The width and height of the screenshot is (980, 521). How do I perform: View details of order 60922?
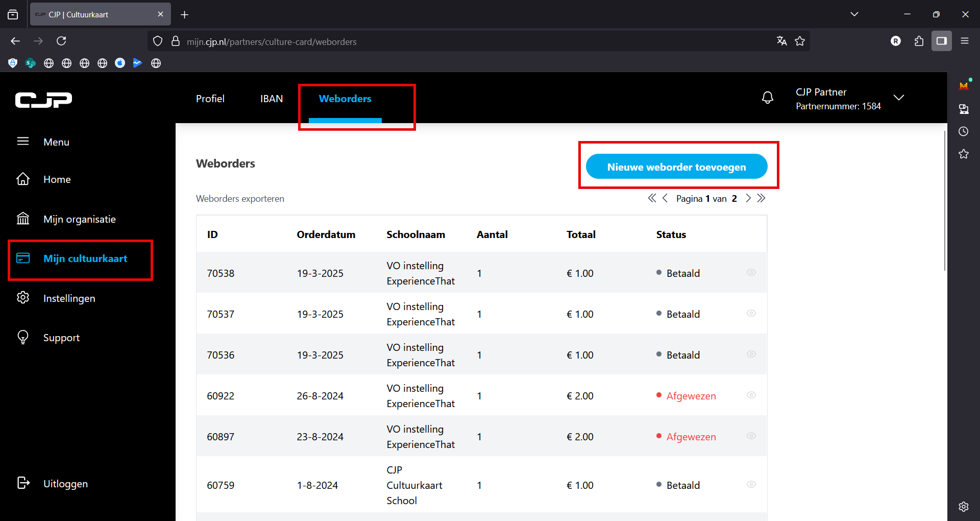[x=751, y=395]
